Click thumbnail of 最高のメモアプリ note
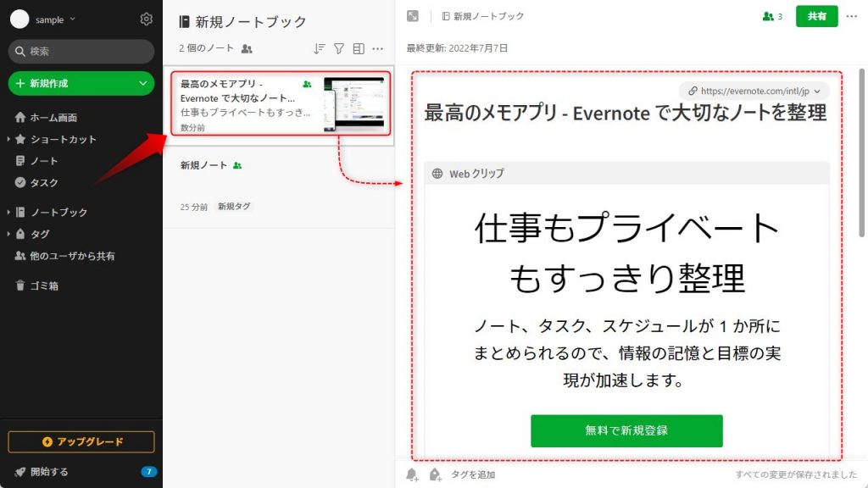The width and height of the screenshot is (868, 488). pyautogui.click(x=354, y=104)
